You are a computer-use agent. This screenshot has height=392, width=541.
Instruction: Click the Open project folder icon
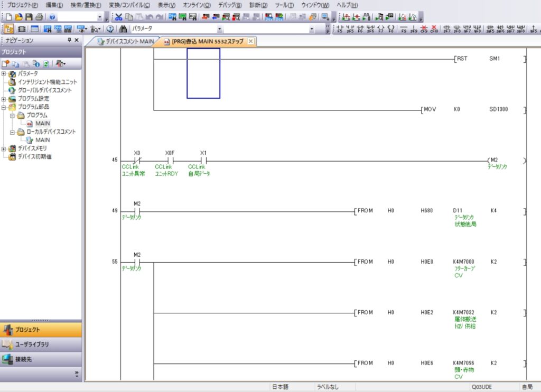point(18,17)
